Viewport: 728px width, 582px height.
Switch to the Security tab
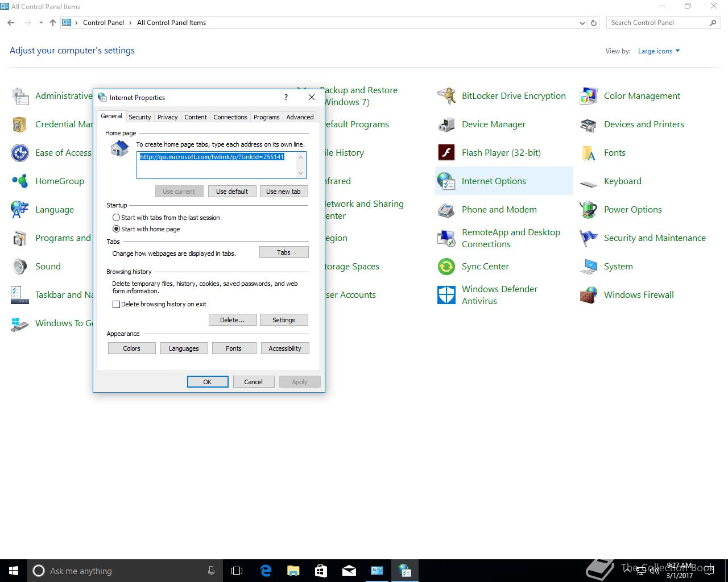[139, 117]
